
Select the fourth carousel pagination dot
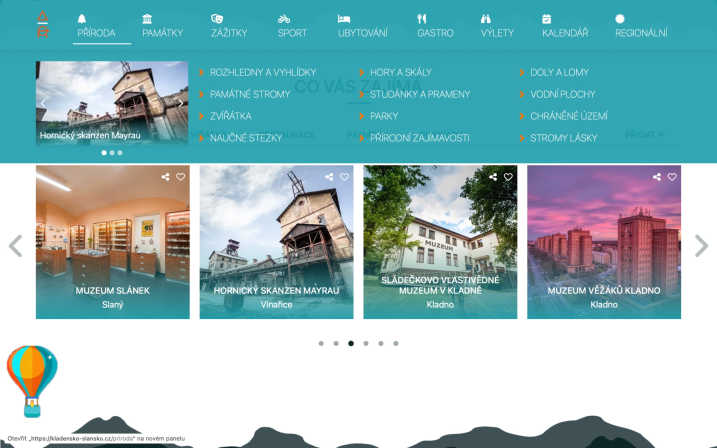pos(366,343)
